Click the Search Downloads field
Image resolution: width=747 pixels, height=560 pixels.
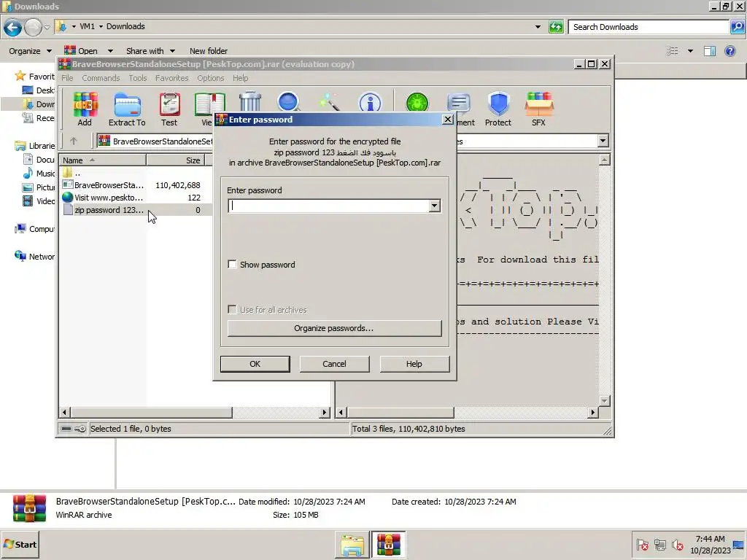(x=649, y=27)
